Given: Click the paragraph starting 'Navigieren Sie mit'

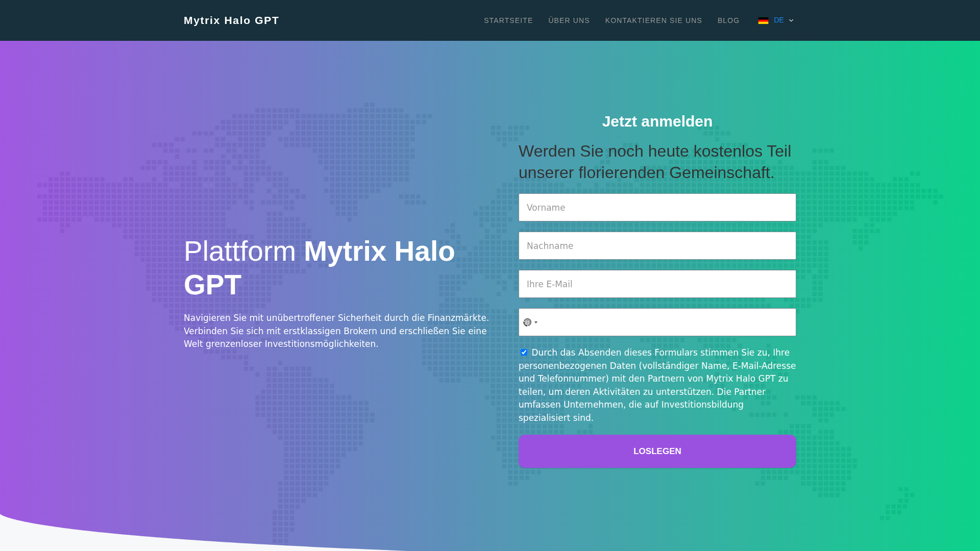Looking at the screenshot, I should (x=336, y=331).
